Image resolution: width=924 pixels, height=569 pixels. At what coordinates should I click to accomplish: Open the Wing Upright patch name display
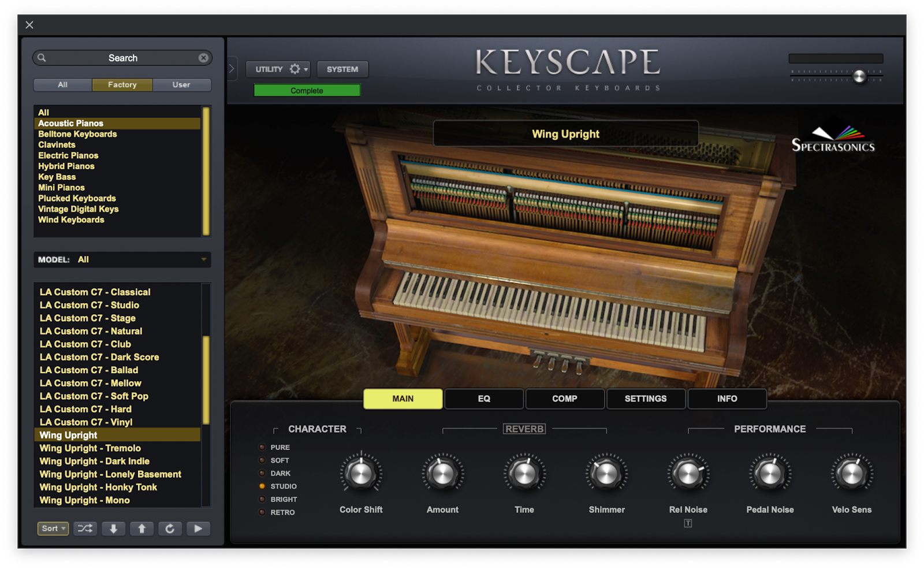coord(565,134)
